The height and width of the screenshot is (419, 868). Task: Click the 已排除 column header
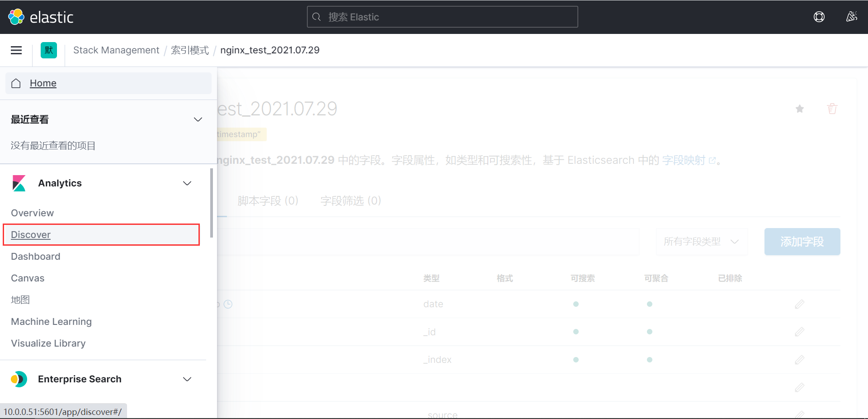730,278
